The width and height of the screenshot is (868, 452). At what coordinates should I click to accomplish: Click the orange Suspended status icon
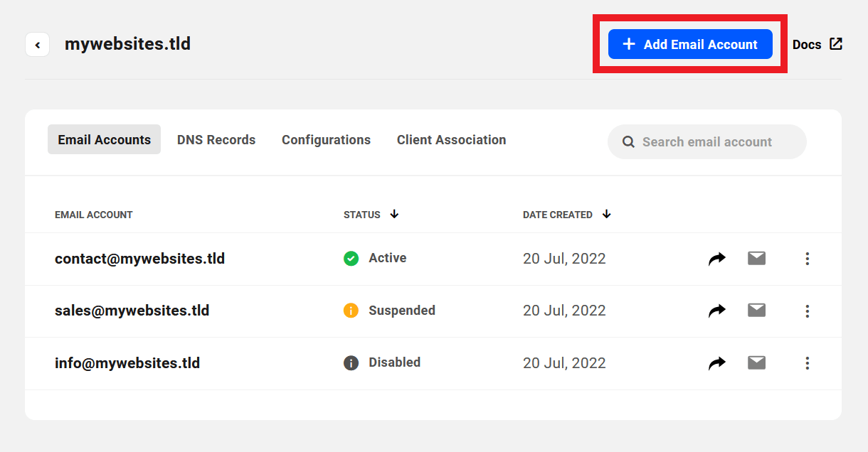point(351,311)
